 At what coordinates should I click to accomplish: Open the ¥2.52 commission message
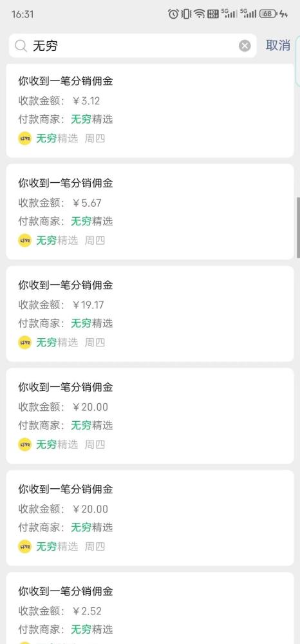pos(150,608)
